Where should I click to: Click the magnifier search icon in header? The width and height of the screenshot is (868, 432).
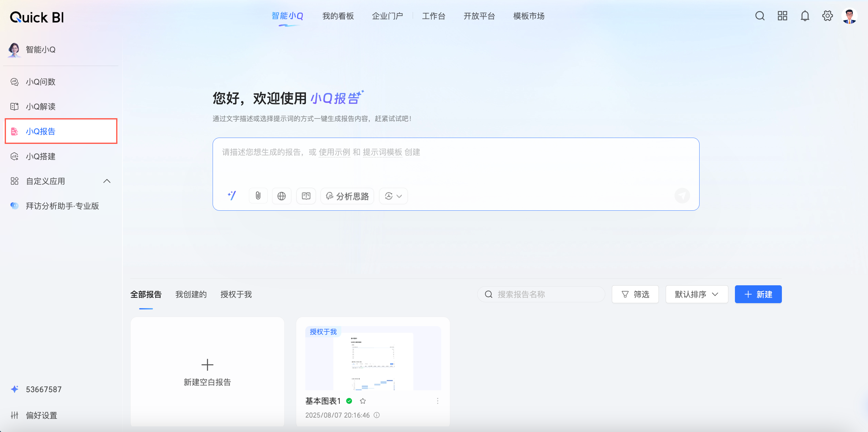click(760, 16)
